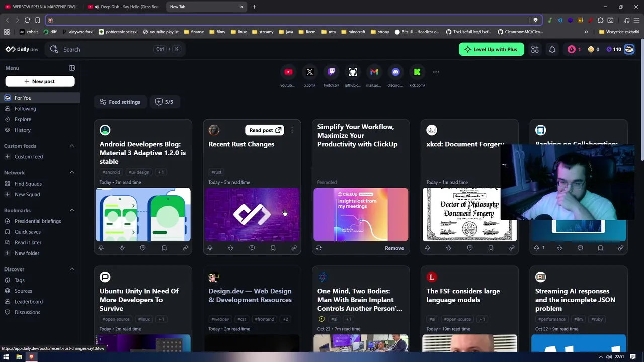Open Windows Start button in taskbar

[x=7, y=357]
